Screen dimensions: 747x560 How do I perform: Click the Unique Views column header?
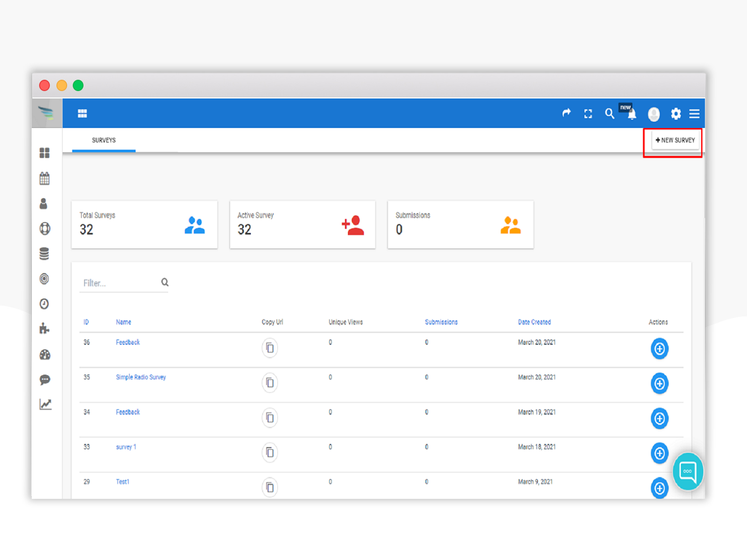point(345,322)
